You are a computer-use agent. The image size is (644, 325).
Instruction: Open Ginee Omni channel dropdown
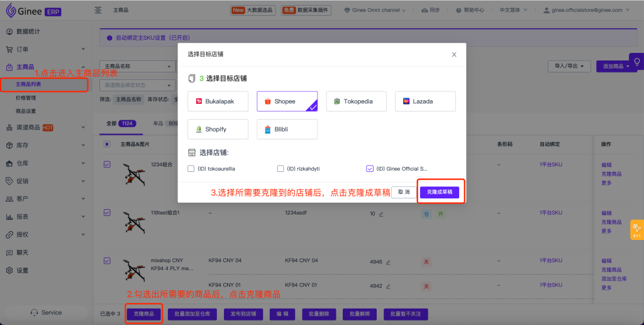click(375, 10)
